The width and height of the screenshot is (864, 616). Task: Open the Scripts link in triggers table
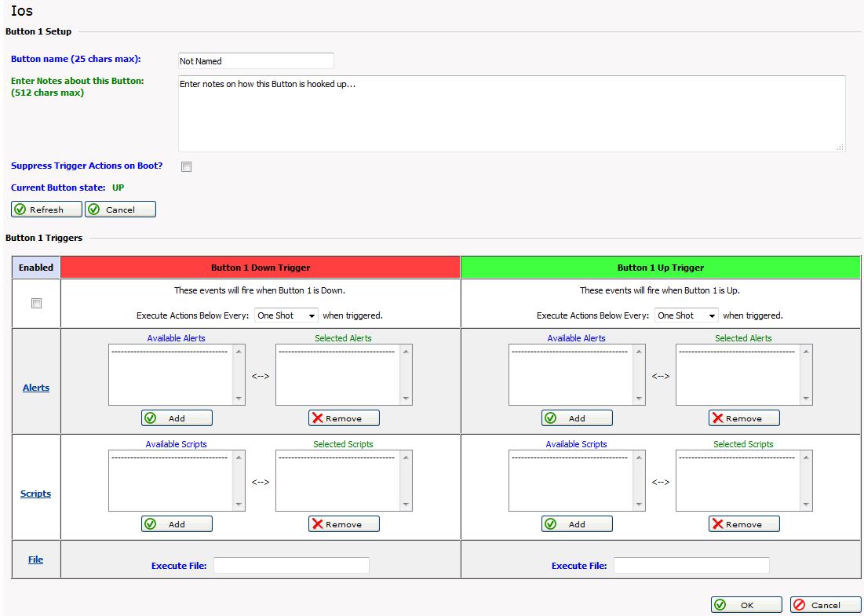coord(36,494)
